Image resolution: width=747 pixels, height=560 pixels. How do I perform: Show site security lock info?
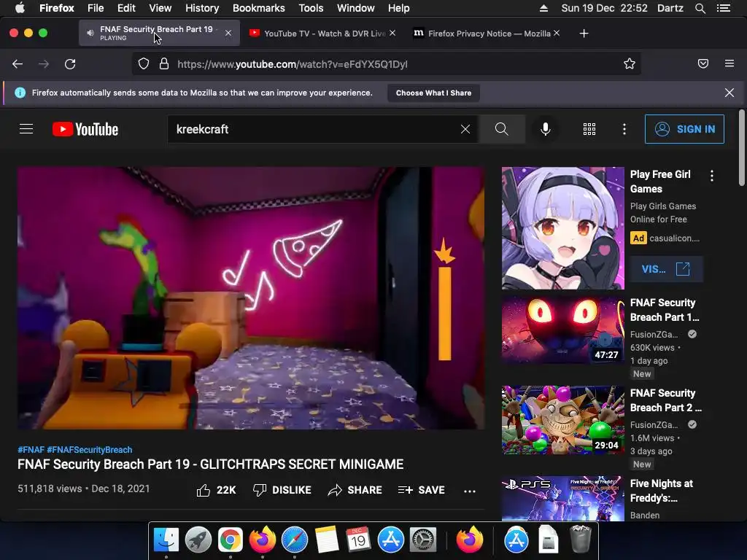(x=164, y=64)
